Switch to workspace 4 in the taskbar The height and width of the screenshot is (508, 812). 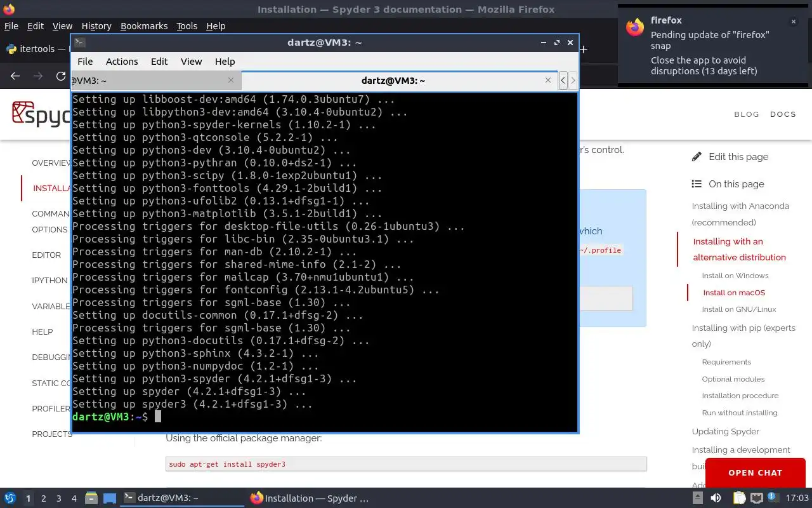pos(74,498)
